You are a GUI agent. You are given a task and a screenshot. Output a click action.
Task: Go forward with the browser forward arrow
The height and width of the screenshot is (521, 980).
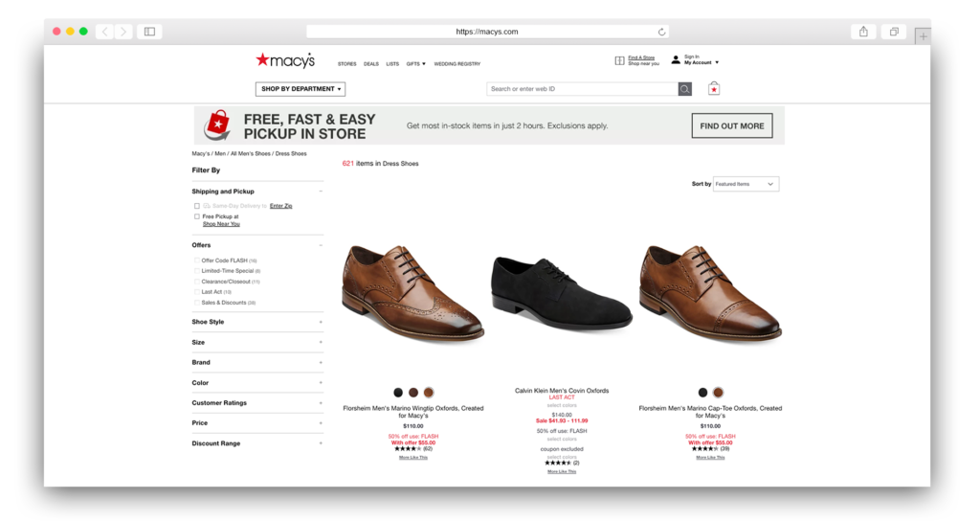click(123, 32)
